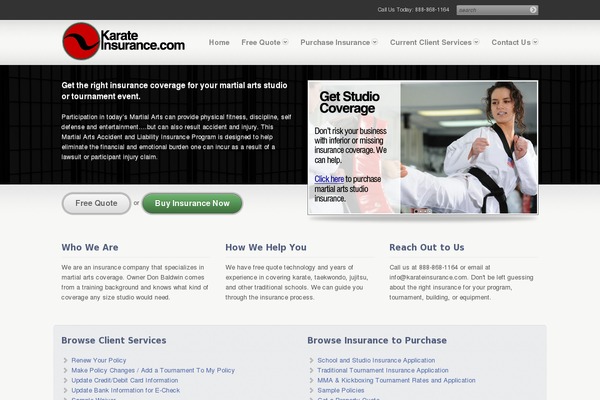Click the 'How We Help You' heading

click(x=266, y=247)
